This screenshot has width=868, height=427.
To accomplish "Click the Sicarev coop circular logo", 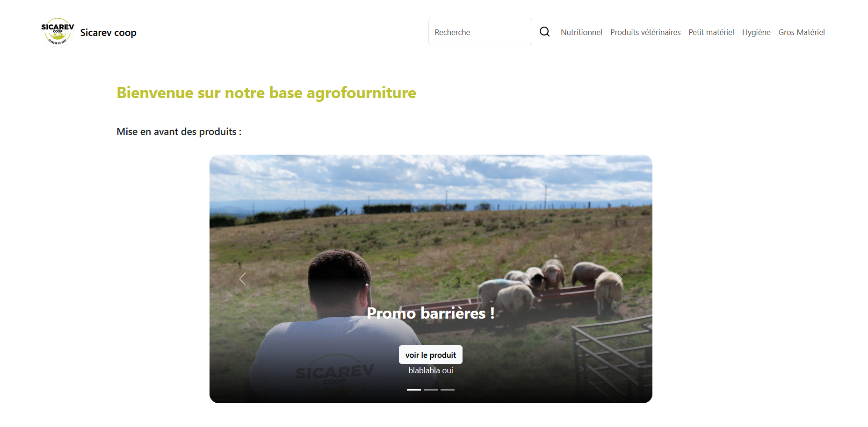I will (58, 32).
